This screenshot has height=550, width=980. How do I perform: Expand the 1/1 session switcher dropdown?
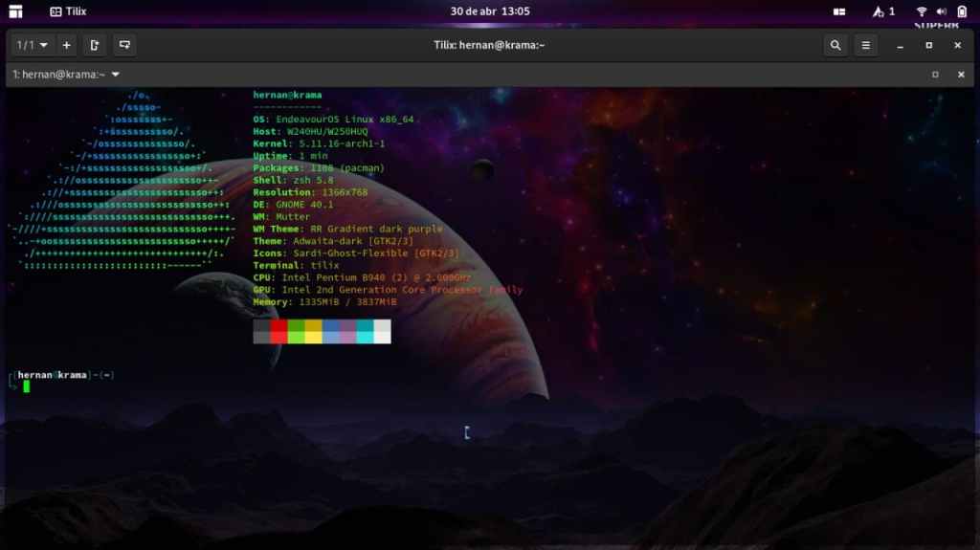pos(32,45)
